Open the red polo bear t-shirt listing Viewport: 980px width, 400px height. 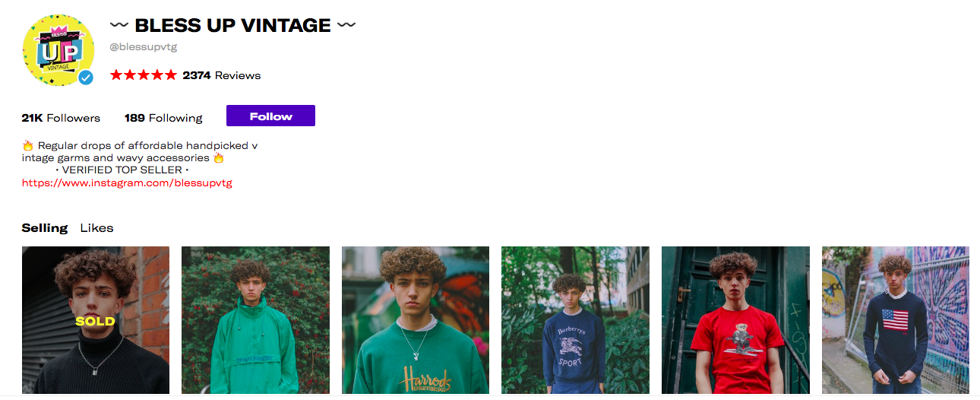[735, 320]
